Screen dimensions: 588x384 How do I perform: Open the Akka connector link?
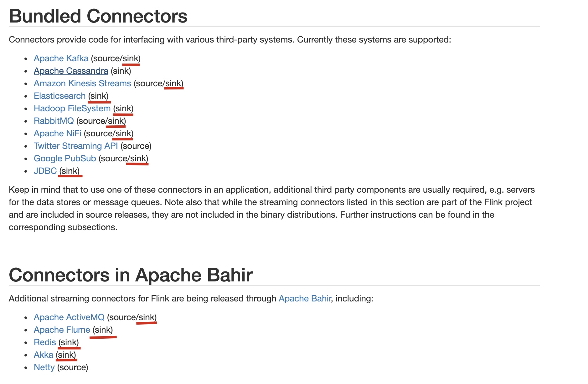coord(44,355)
